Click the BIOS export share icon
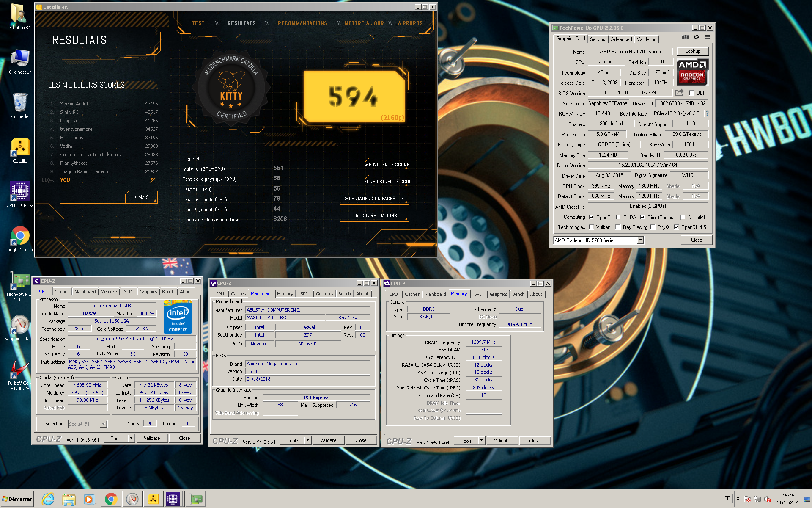Screen dimensions: 812x508 tap(679, 93)
